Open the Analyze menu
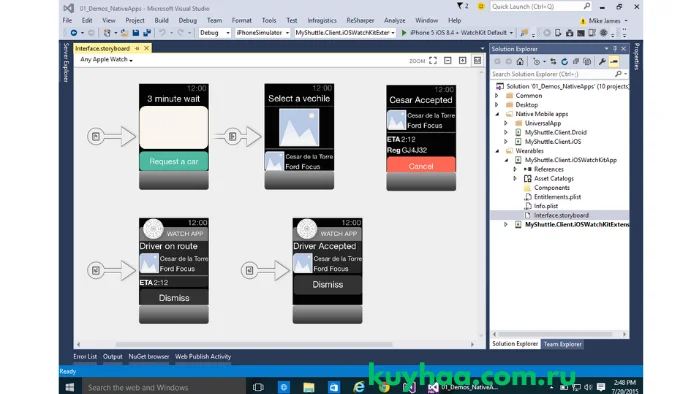 click(x=395, y=21)
